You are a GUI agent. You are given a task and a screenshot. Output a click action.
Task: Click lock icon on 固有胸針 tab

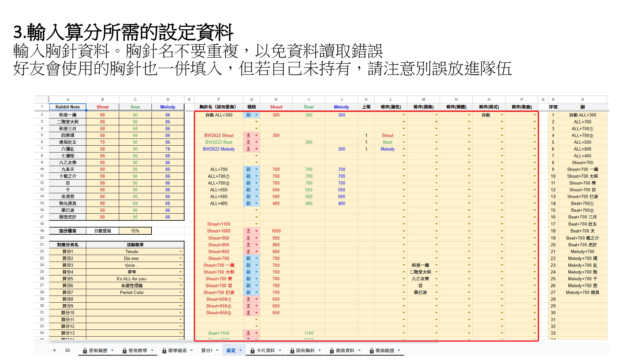click(292, 351)
